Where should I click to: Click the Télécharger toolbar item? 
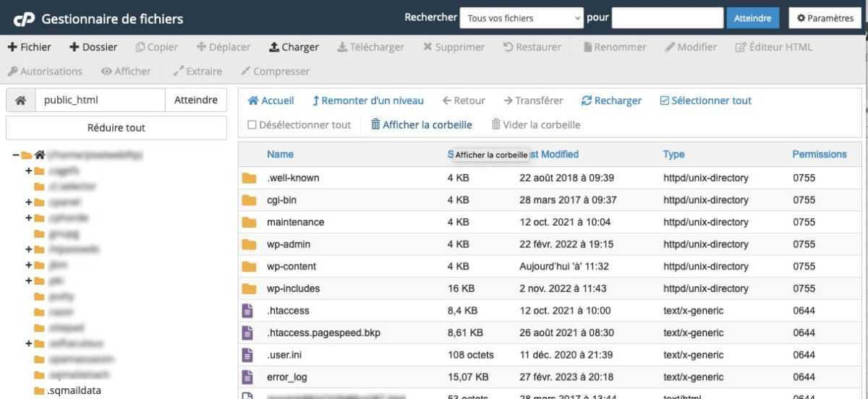pyautogui.click(x=370, y=47)
